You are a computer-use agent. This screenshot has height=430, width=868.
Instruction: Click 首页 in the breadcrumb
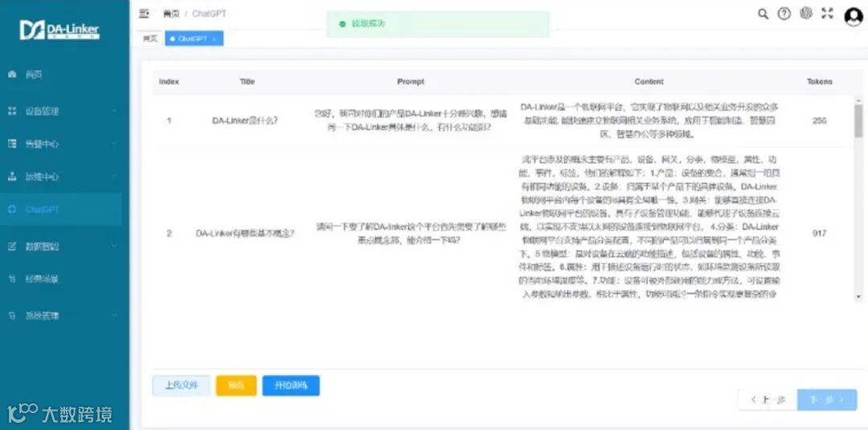coord(171,14)
